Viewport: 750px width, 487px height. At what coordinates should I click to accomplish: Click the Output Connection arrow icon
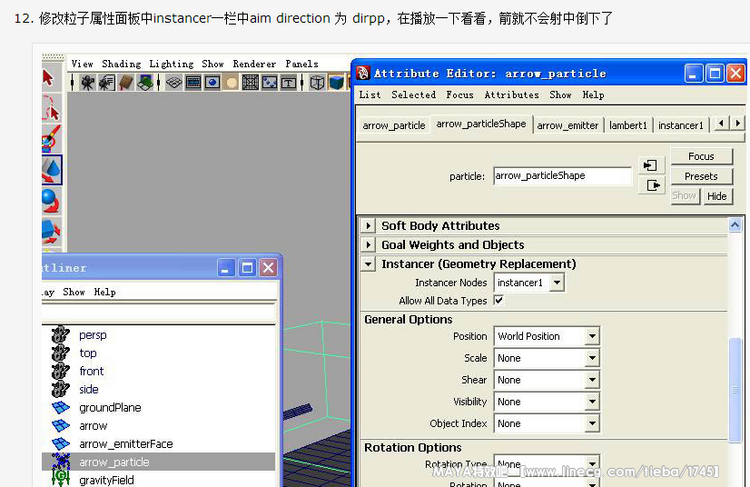tap(651, 185)
